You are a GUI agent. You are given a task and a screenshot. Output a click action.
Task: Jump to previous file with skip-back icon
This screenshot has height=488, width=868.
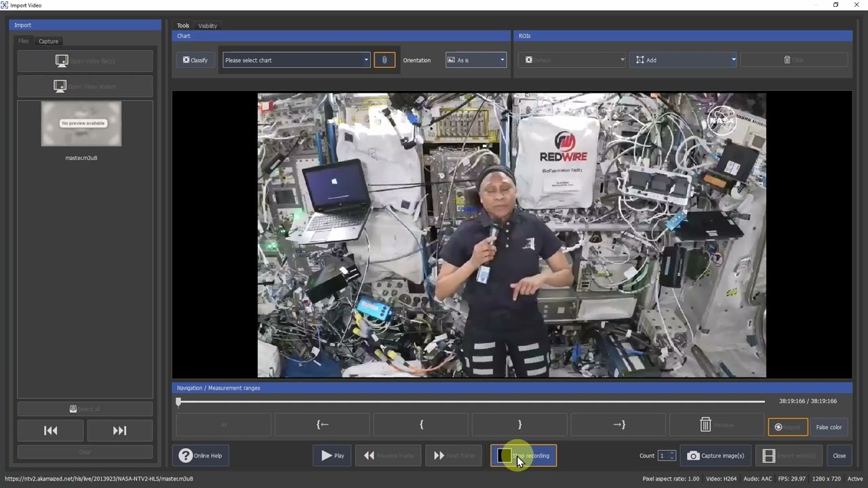point(51,430)
